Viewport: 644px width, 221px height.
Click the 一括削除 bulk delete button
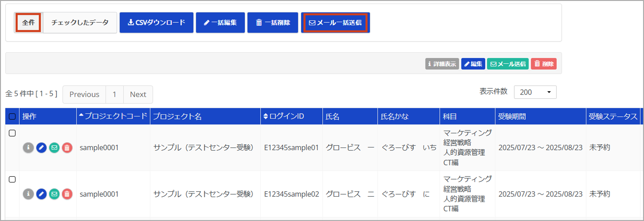(x=273, y=22)
